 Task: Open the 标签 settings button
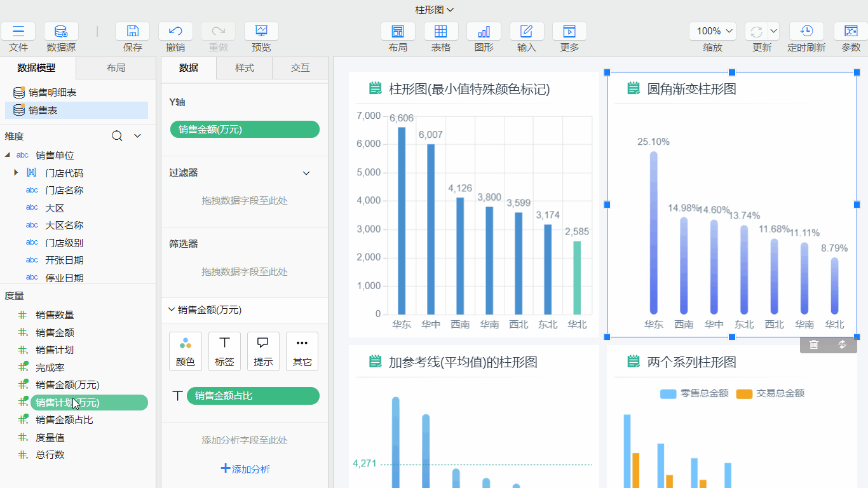(224, 351)
